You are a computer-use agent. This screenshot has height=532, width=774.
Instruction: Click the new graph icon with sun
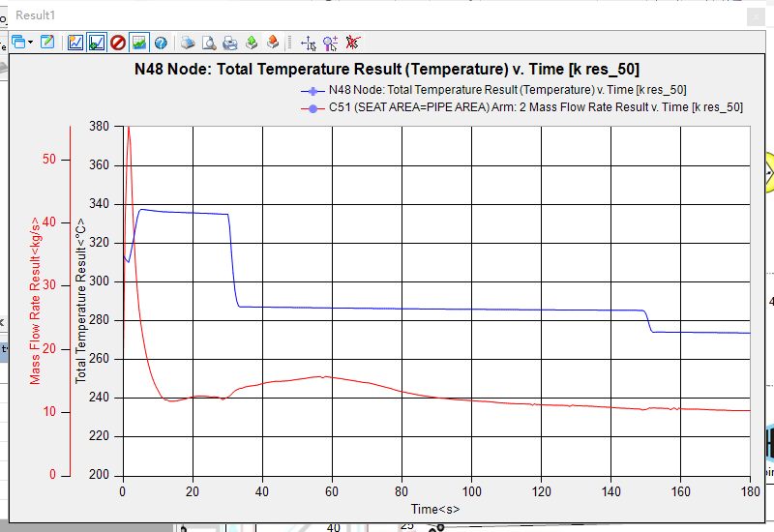click(75, 43)
